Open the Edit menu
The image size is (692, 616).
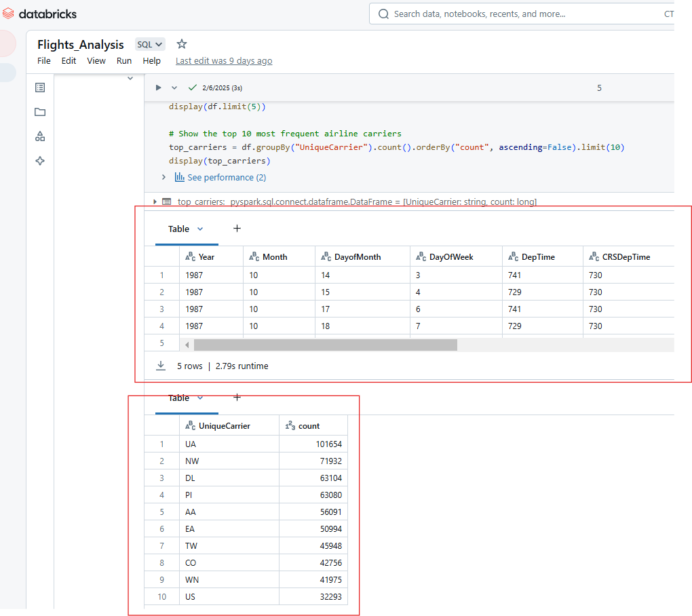[x=69, y=61]
